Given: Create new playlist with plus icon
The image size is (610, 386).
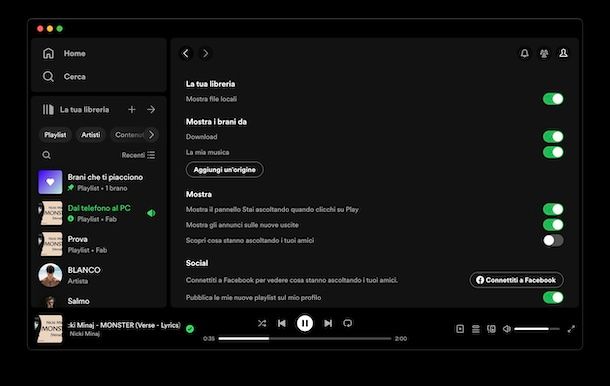Looking at the screenshot, I should (x=131, y=110).
